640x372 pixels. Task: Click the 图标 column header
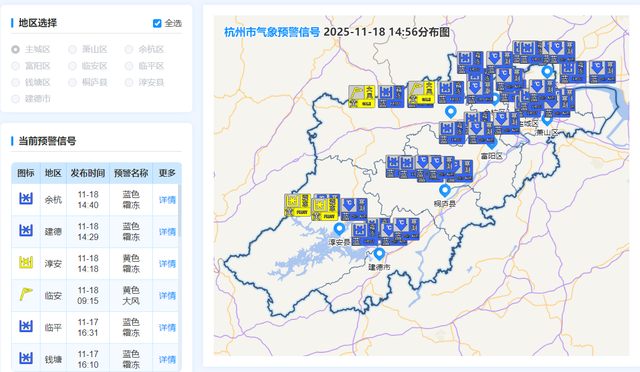click(26, 173)
